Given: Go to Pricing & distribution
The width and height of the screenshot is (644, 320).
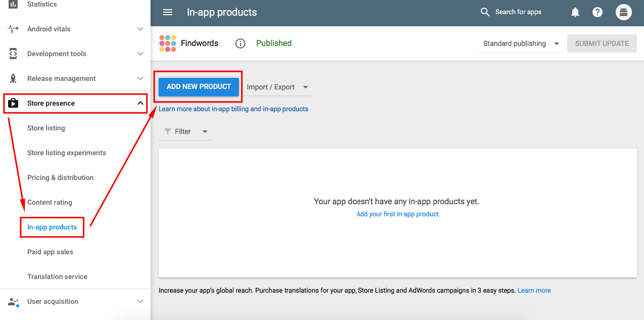Looking at the screenshot, I should 61,177.
